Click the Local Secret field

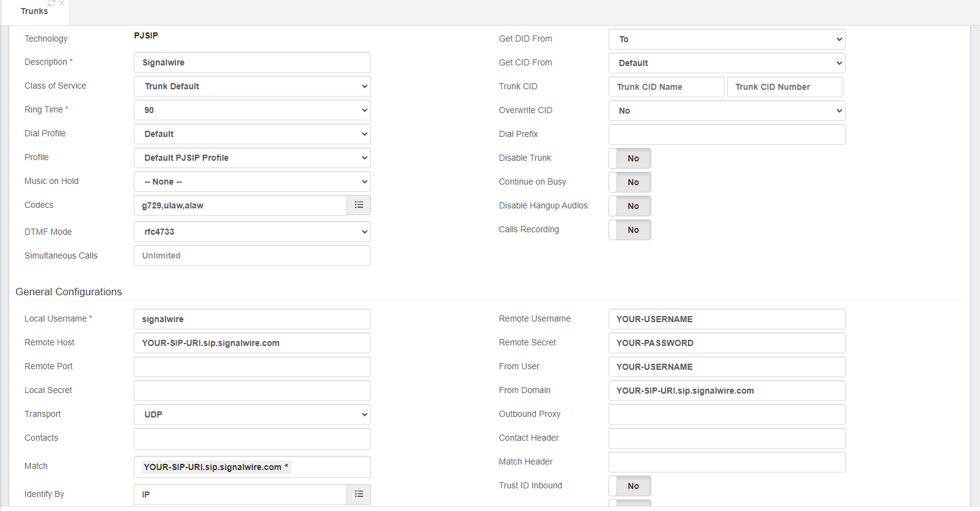tap(252, 391)
